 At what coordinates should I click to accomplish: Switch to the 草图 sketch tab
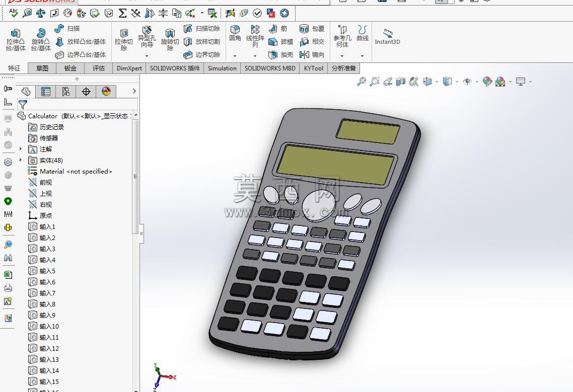(x=42, y=68)
